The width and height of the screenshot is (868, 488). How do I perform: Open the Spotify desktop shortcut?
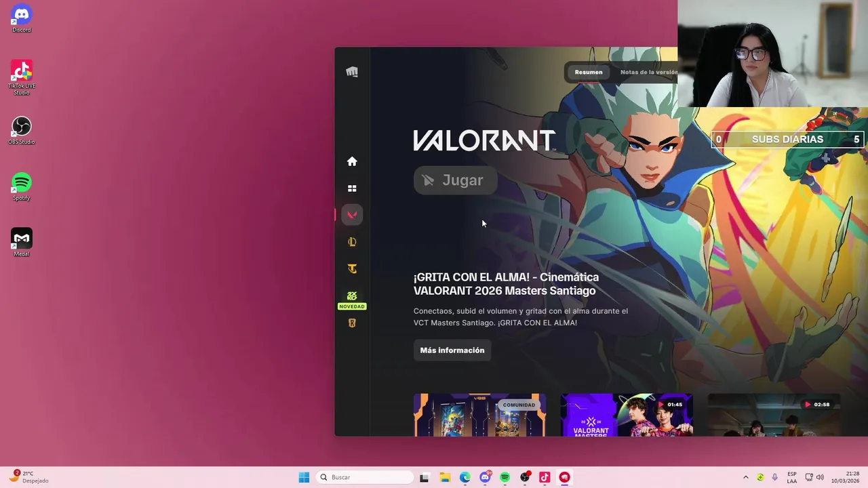(22, 186)
